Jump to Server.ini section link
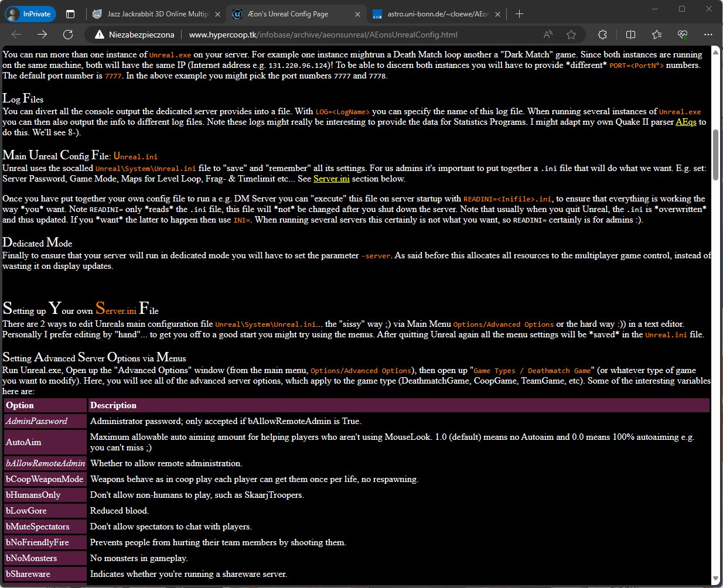This screenshot has width=723, height=588. pos(332,179)
